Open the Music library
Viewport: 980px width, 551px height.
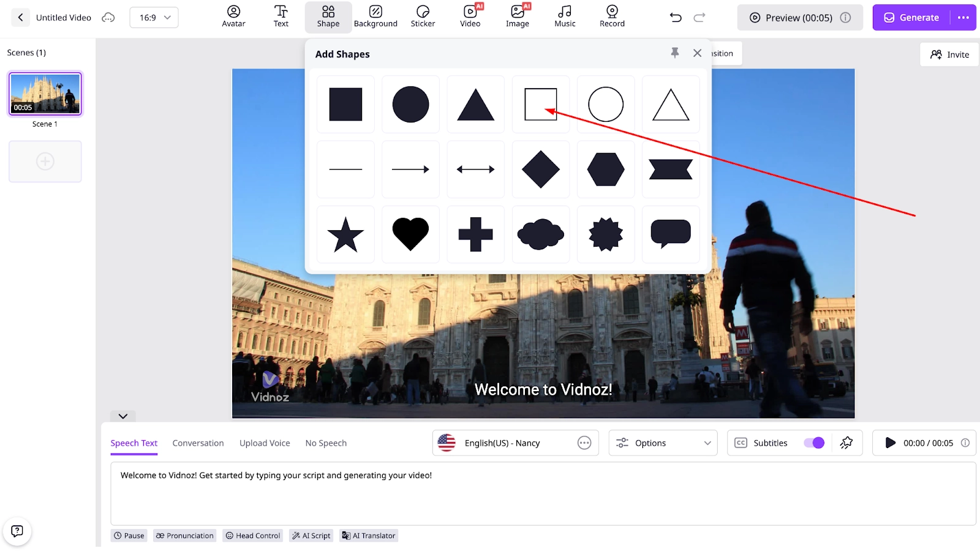pyautogui.click(x=564, y=17)
